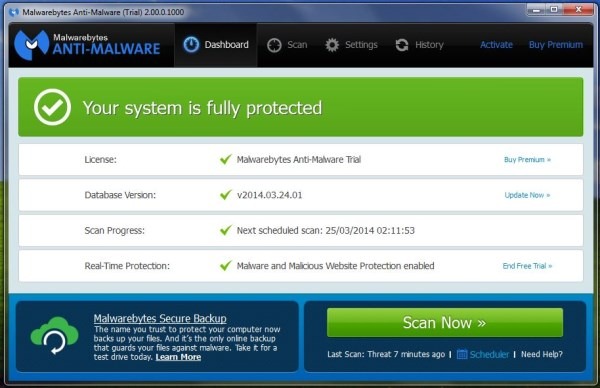
Task: Click the 'Your system is fully protected' banner
Action: point(300,107)
